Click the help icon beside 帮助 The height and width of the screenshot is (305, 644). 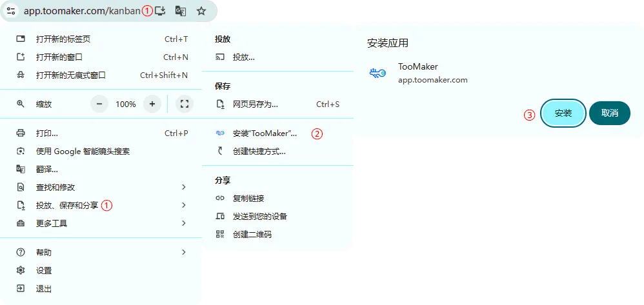21,252
